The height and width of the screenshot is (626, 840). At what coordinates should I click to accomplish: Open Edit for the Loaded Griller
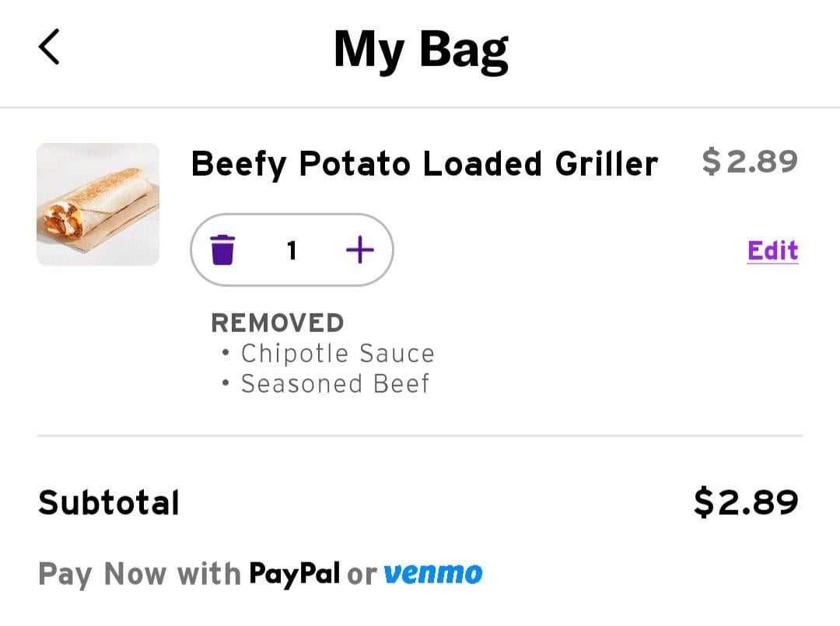(x=772, y=250)
